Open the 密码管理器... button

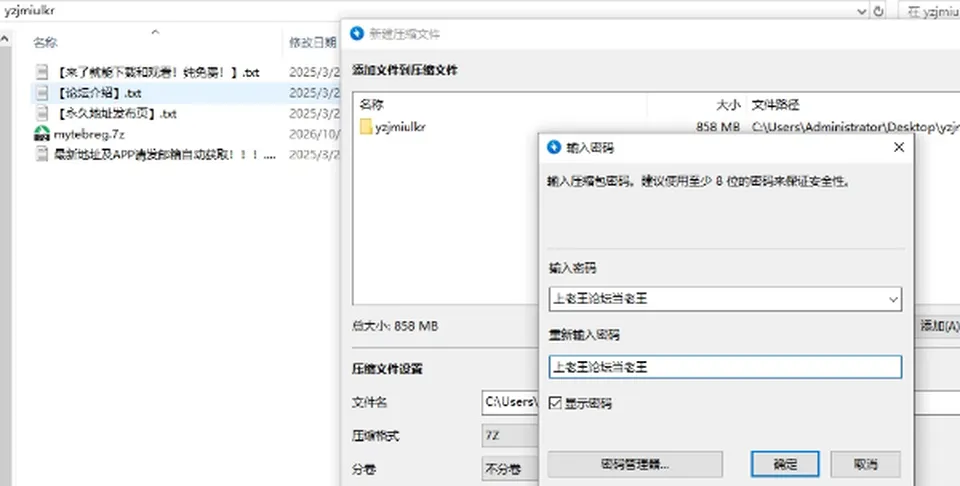coord(635,465)
